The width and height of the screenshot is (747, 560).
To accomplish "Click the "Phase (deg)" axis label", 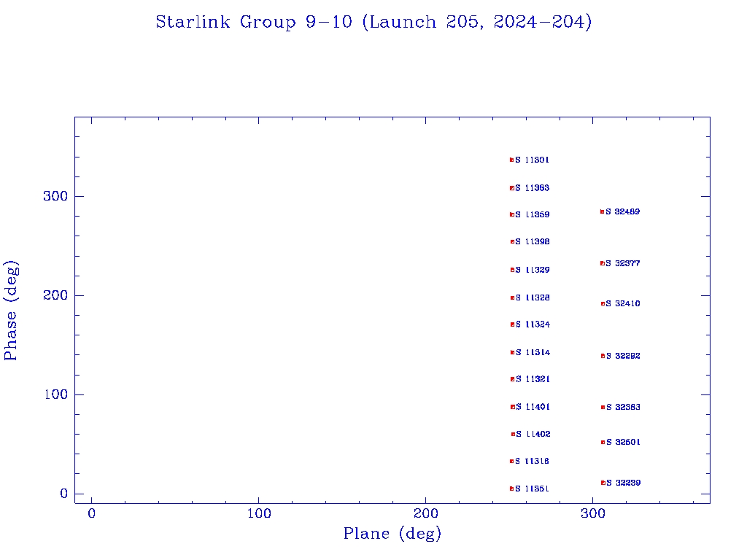I will coord(10,311).
